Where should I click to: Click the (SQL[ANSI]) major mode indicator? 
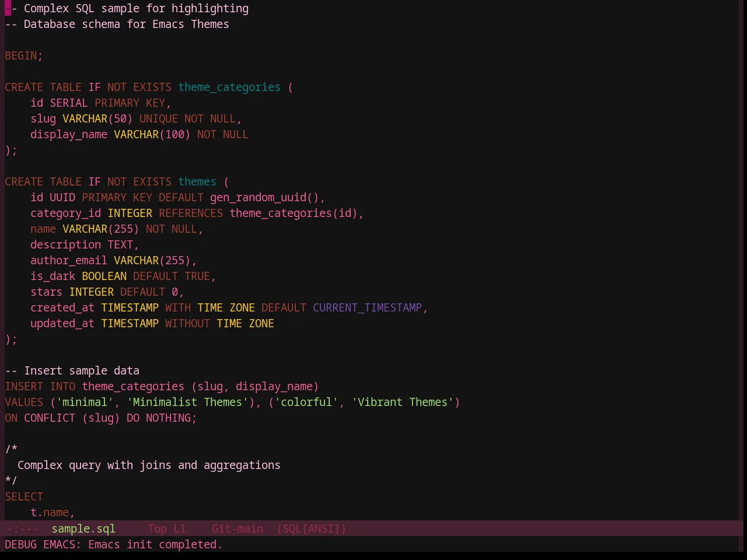tap(312, 528)
